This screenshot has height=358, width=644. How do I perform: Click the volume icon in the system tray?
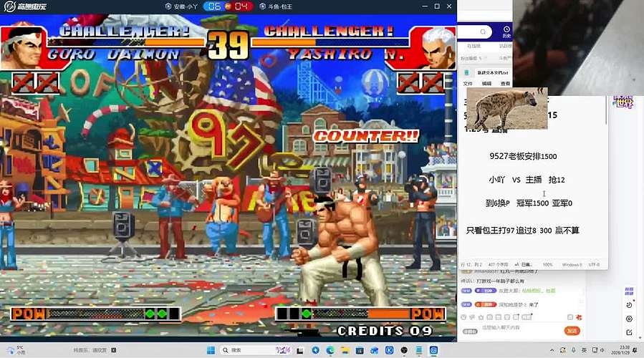pos(602,350)
